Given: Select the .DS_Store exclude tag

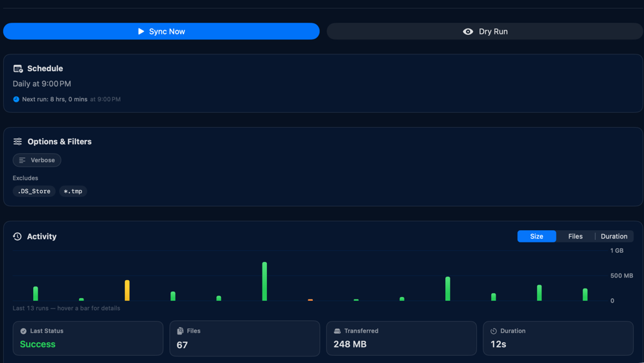Looking at the screenshot, I should pos(34,191).
